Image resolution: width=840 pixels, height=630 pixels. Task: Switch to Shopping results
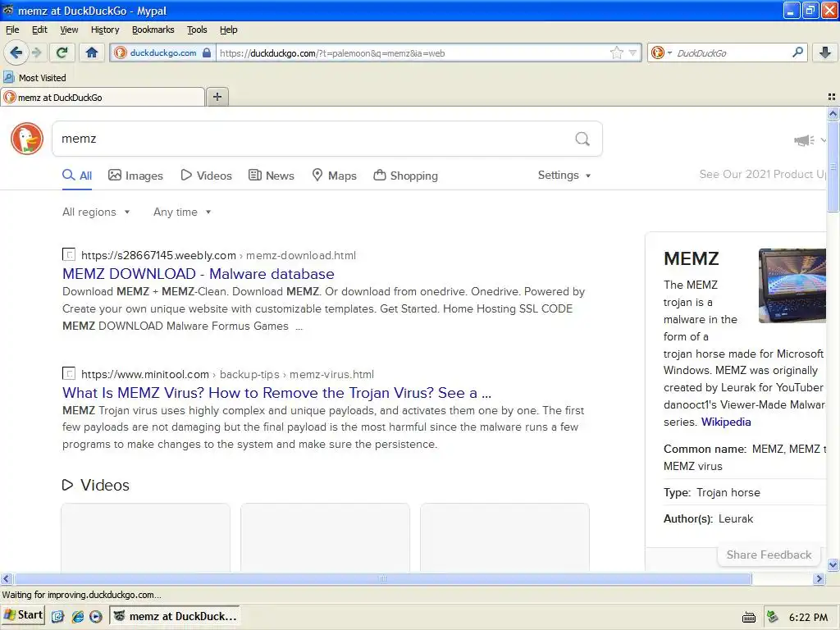[x=405, y=176]
